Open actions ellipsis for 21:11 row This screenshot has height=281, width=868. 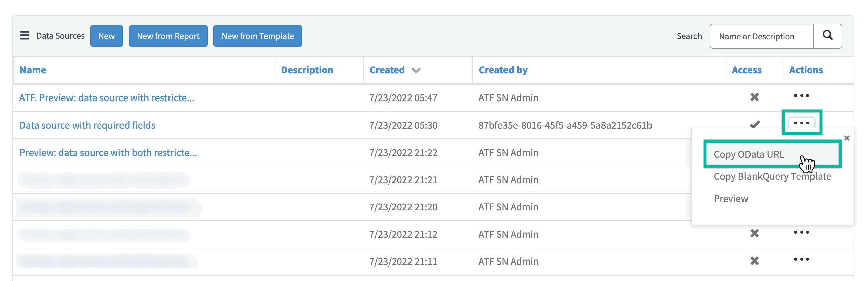801,260
